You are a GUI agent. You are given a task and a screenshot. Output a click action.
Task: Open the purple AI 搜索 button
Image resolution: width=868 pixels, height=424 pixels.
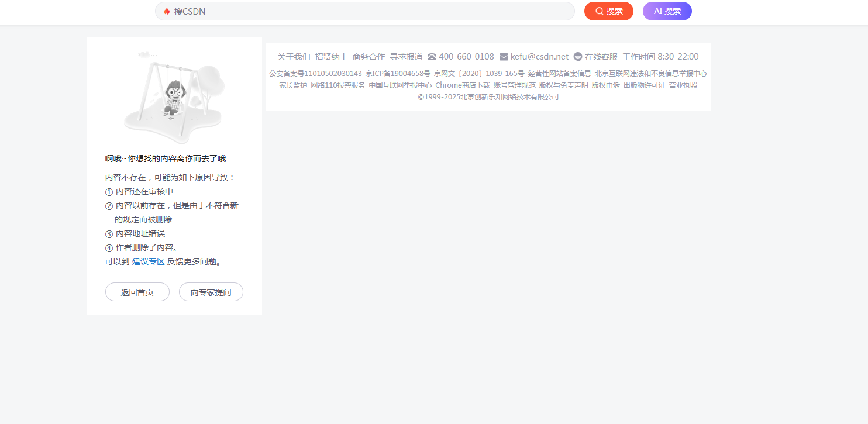pos(667,11)
